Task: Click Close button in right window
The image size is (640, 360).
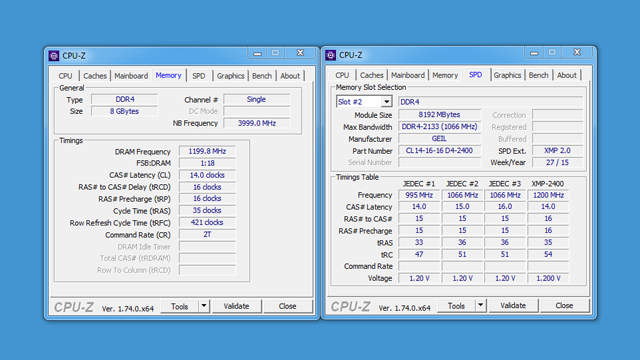Action: [x=564, y=306]
